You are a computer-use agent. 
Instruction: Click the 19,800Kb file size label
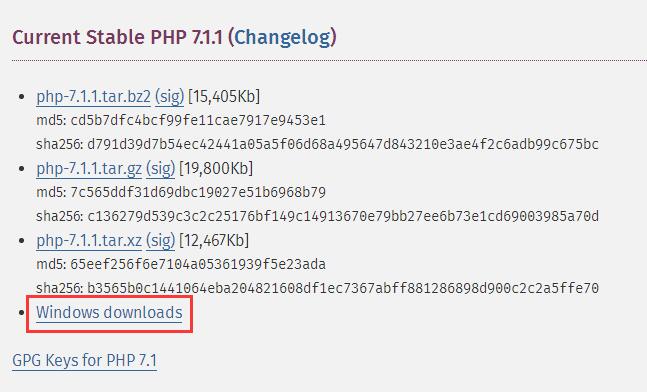(216, 168)
